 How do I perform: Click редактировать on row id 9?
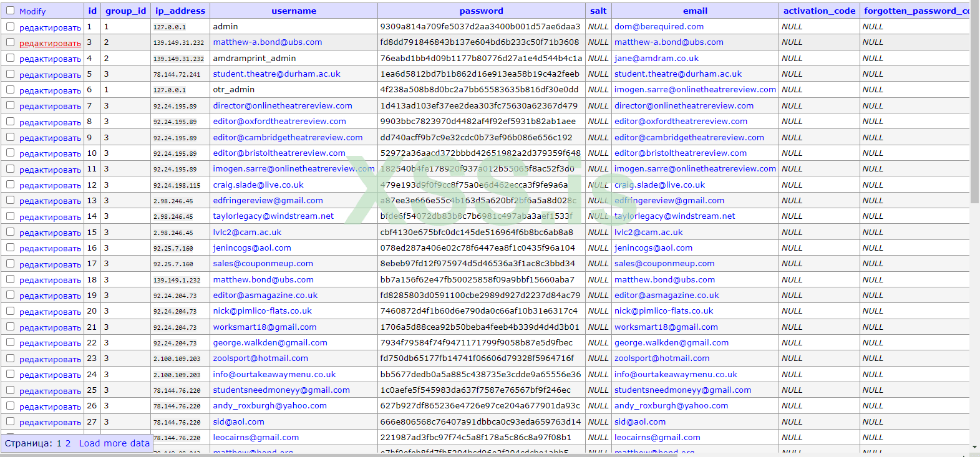click(50, 138)
